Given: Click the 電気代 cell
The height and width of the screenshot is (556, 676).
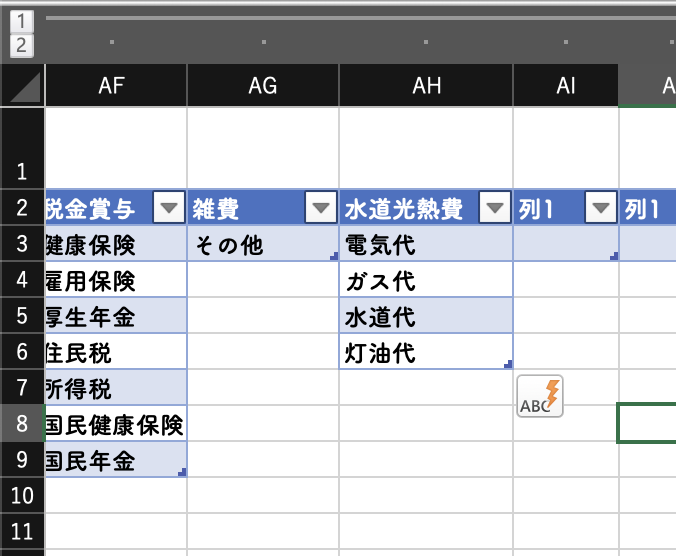Looking at the screenshot, I should 426,244.
